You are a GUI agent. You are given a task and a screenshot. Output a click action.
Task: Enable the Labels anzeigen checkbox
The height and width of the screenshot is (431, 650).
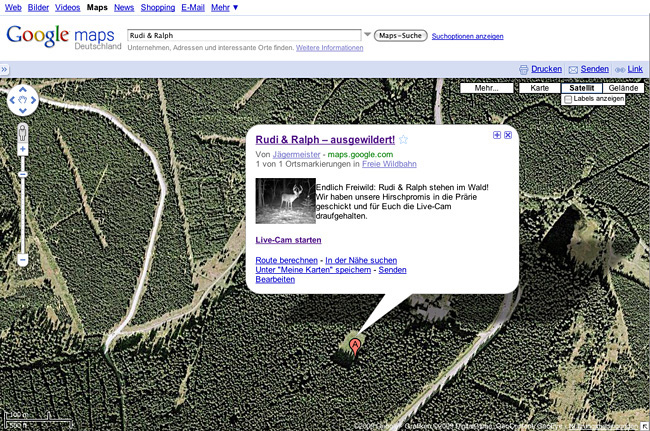tap(568, 99)
